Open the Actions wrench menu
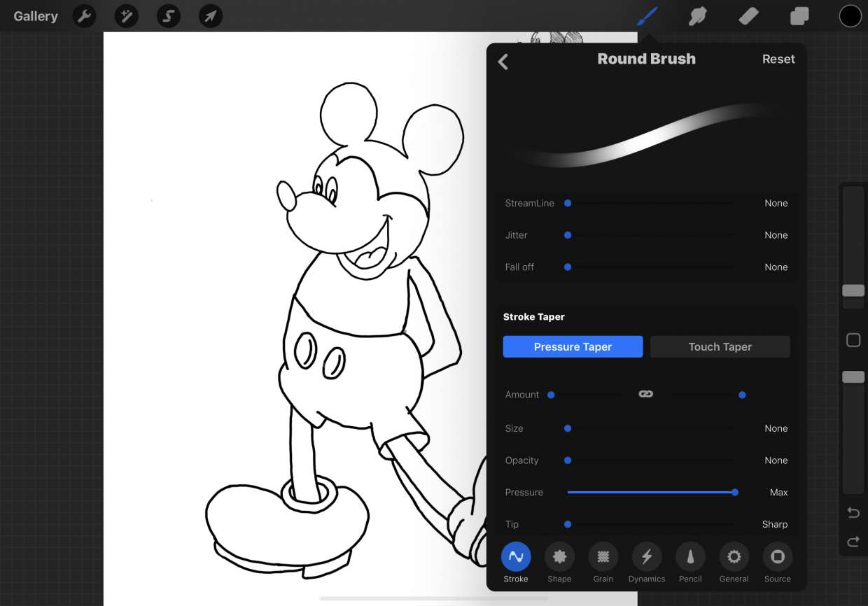This screenshot has width=868, height=606. [85, 16]
